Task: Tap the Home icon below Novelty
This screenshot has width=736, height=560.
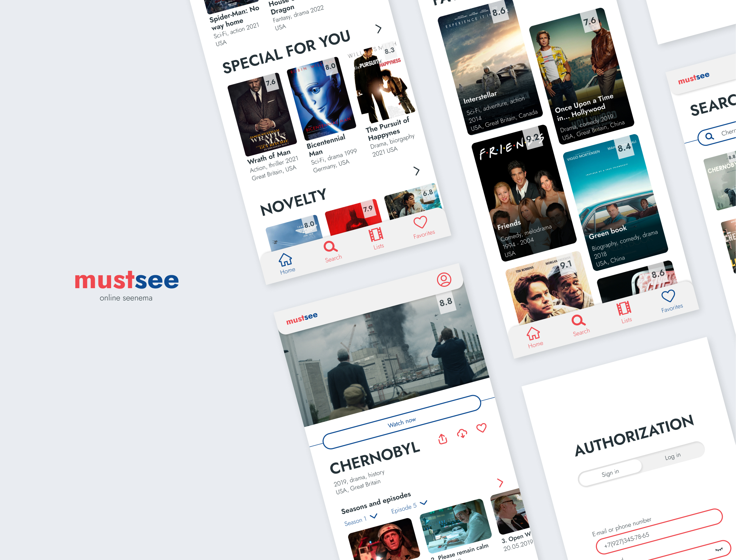Action: [286, 260]
